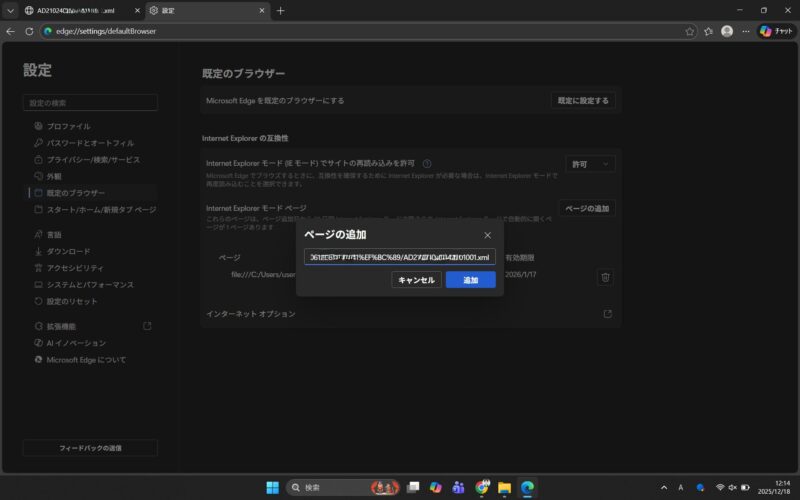The height and width of the screenshot is (500, 800).
Task: Click フィードバックの送信 button
Action: [x=90, y=448]
